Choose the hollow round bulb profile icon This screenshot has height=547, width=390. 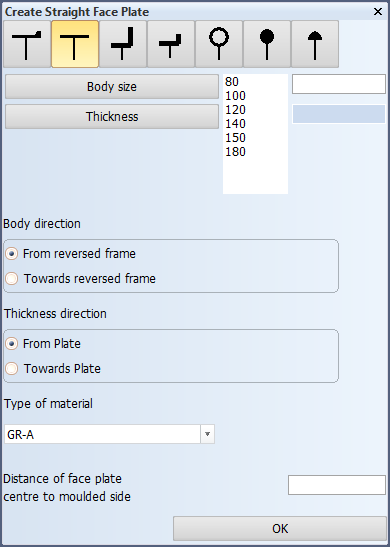pyautogui.click(x=219, y=44)
